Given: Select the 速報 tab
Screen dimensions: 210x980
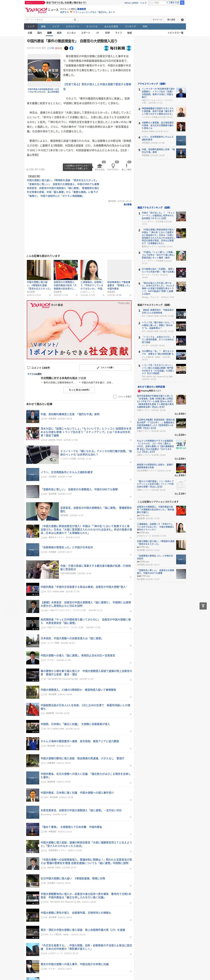Looking at the screenshot, I should point(43,27).
